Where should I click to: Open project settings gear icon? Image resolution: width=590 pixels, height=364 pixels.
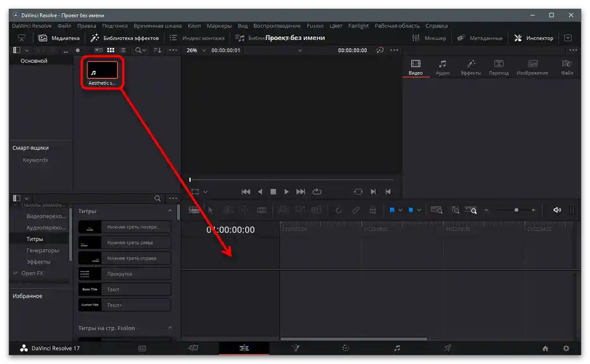pos(566,348)
